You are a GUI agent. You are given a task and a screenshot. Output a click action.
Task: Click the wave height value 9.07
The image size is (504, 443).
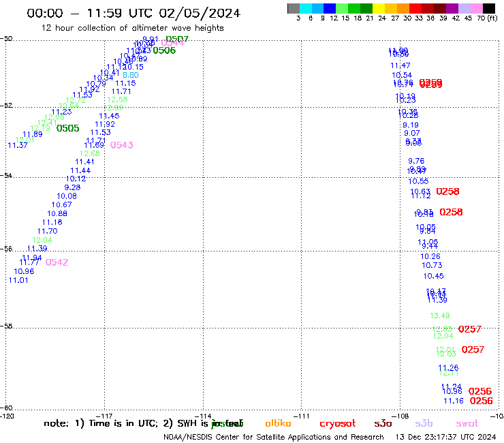(x=412, y=133)
